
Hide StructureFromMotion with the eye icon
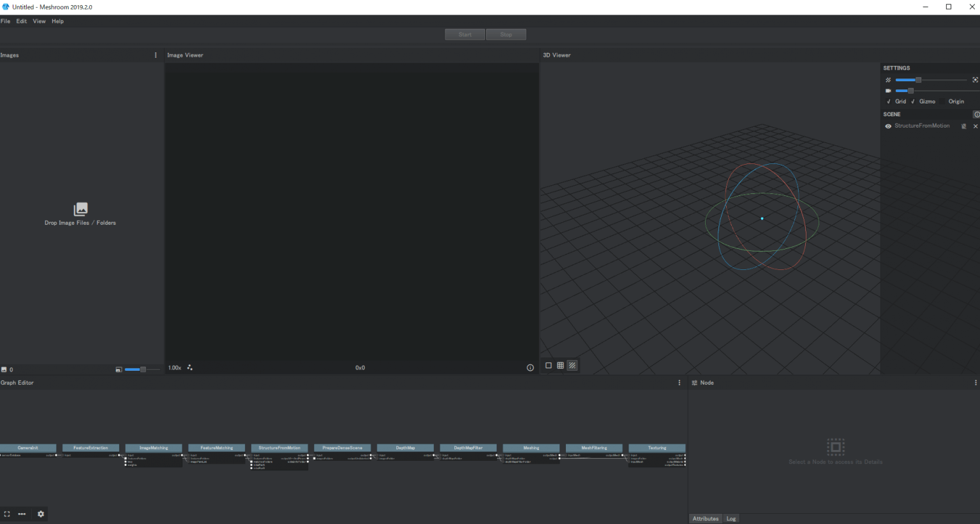(x=888, y=126)
